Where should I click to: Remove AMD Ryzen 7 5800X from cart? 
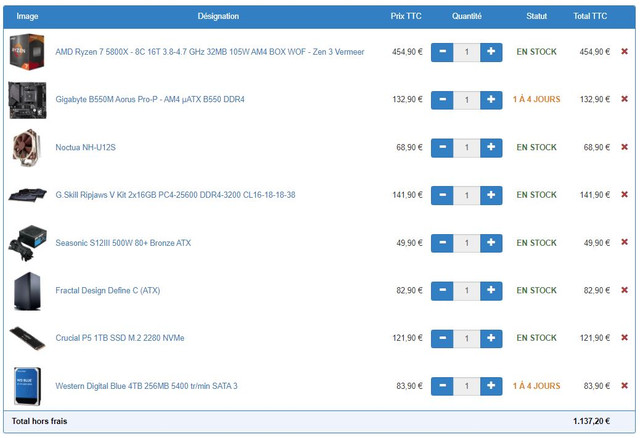tap(625, 51)
